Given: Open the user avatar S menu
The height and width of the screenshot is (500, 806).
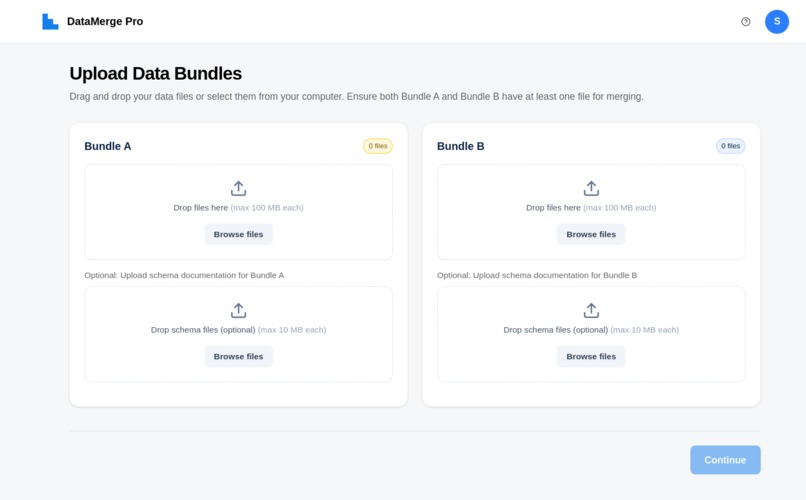Looking at the screenshot, I should click(x=777, y=22).
